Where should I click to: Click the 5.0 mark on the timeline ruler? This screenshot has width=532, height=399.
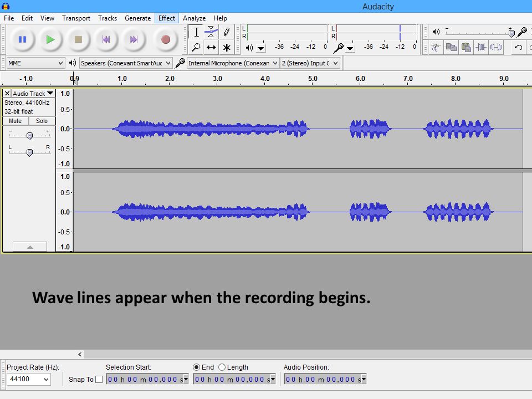(313, 79)
